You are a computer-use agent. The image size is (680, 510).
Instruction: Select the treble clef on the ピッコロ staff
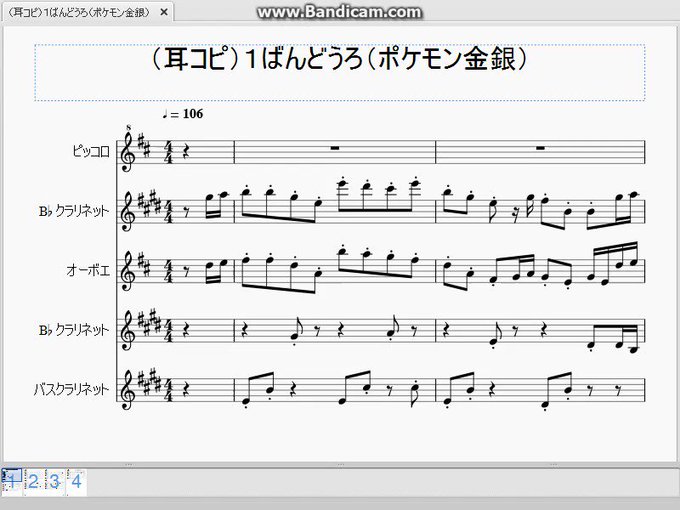coord(128,150)
